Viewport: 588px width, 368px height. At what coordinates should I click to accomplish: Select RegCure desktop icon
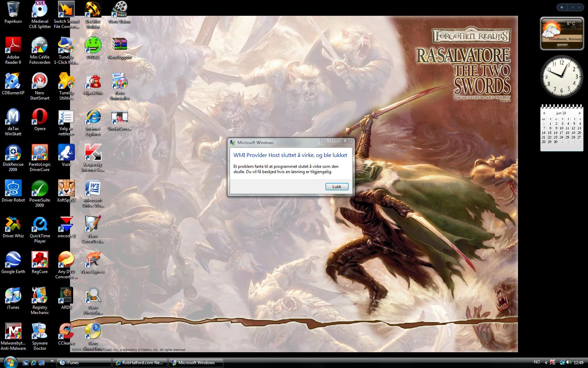(x=40, y=263)
